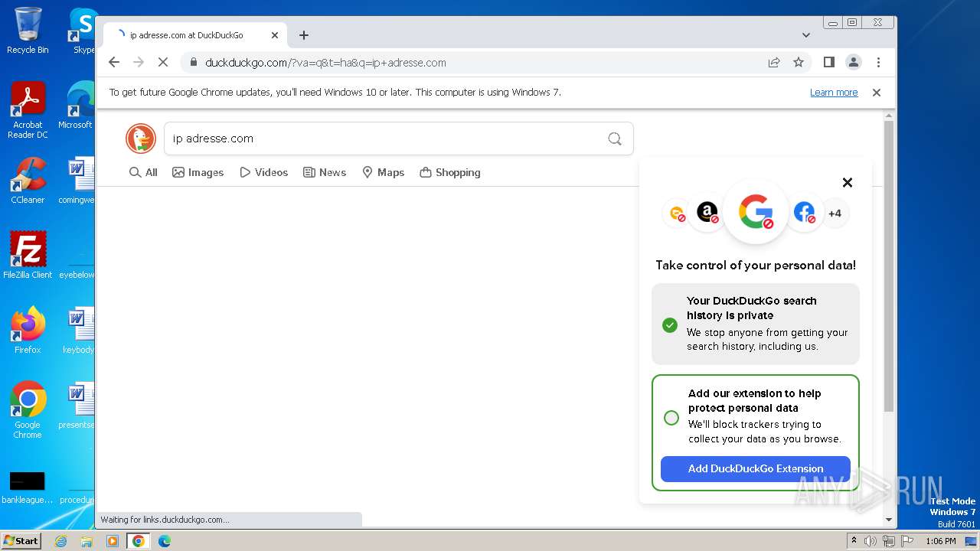980x551 pixels.
Task: Open a new browser tab
Action: click(304, 35)
